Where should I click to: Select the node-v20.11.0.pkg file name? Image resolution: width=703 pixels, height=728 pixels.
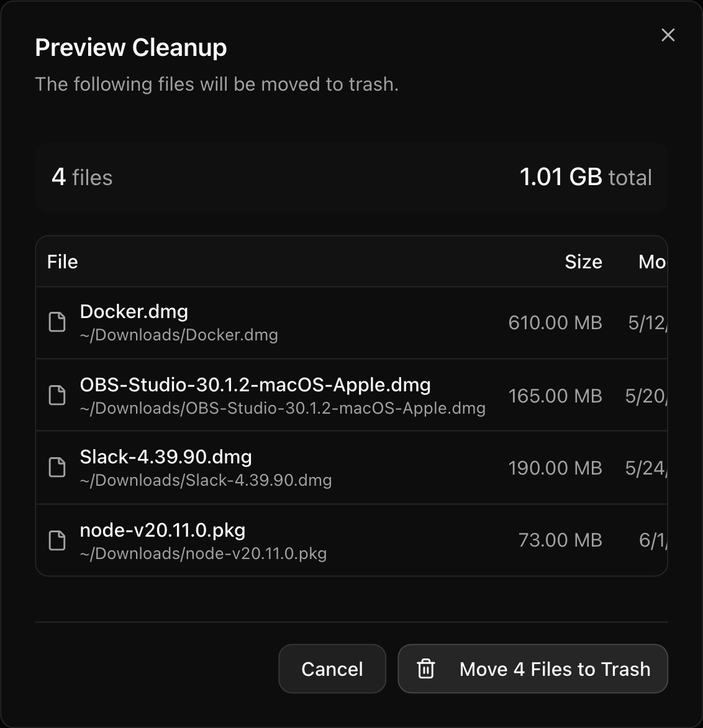(163, 530)
